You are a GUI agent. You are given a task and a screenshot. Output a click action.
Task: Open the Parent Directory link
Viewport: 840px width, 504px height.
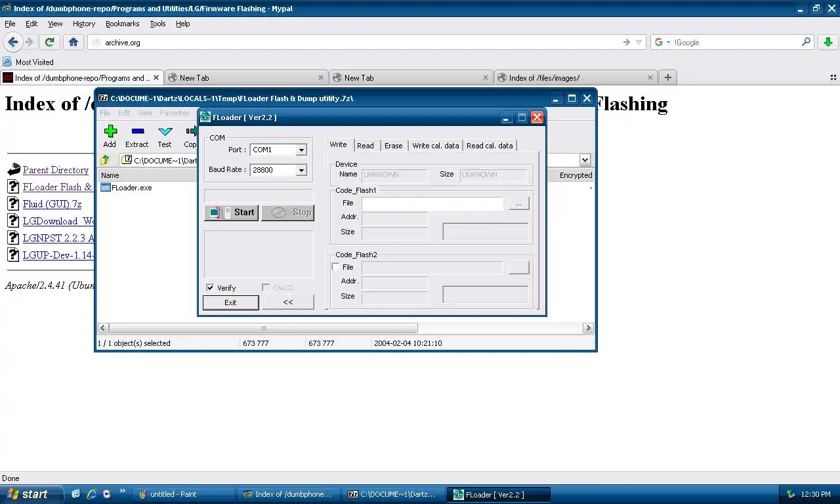56,170
